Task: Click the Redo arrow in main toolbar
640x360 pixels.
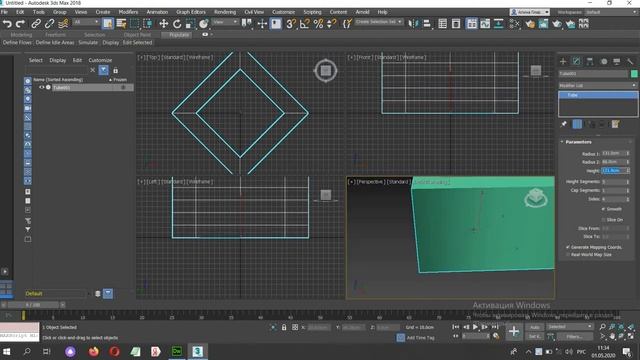Action: (20, 24)
